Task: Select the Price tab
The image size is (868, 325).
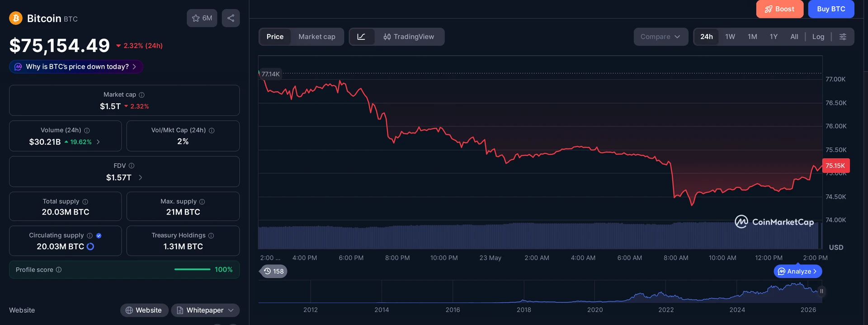Action: pos(275,37)
